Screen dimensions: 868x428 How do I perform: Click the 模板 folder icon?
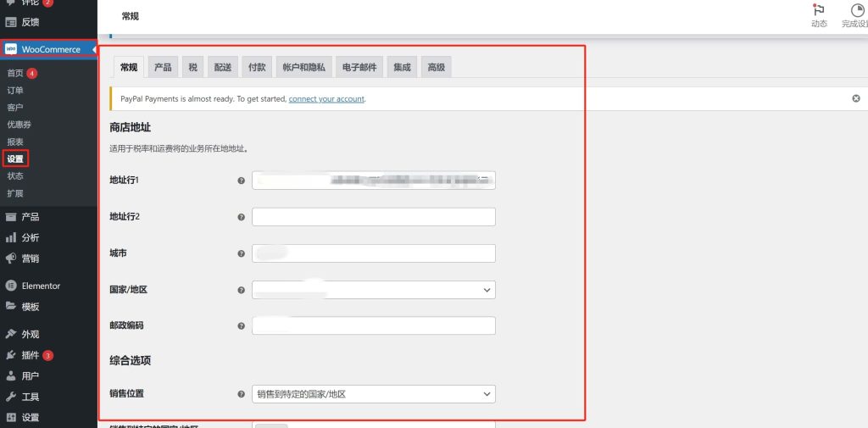pyautogui.click(x=10, y=306)
